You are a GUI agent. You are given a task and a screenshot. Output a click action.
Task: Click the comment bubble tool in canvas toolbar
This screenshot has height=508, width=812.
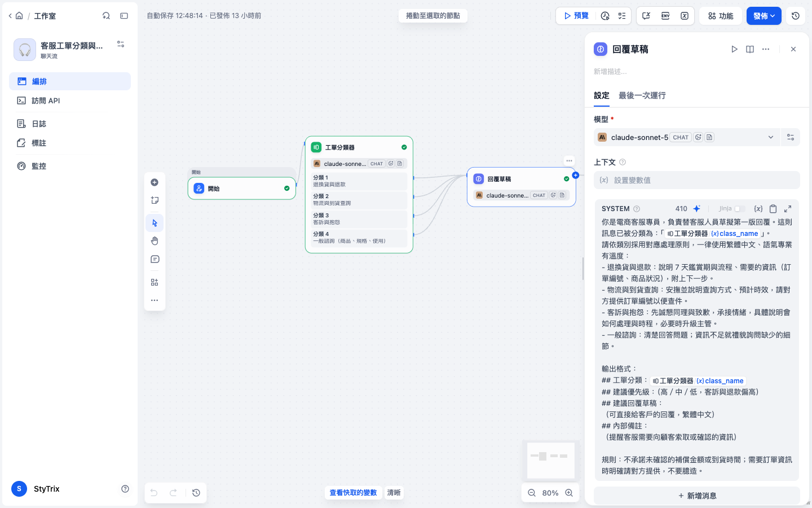pyautogui.click(x=155, y=260)
